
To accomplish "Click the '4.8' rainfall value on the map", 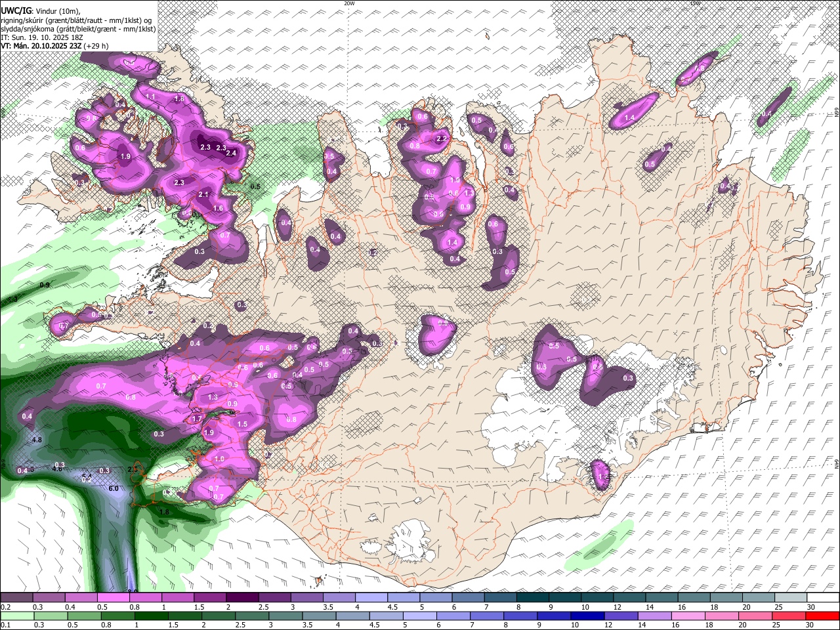I will [37, 440].
